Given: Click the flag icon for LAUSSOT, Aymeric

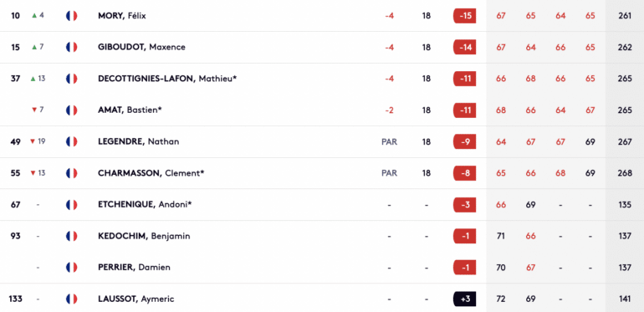Looking at the screenshot, I should click(71, 299).
